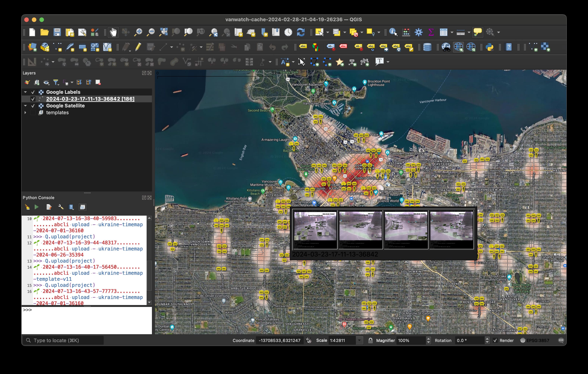The image size is (588, 374).
Task: Click the EPSG:3857 CRS button
Action: coord(535,340)
